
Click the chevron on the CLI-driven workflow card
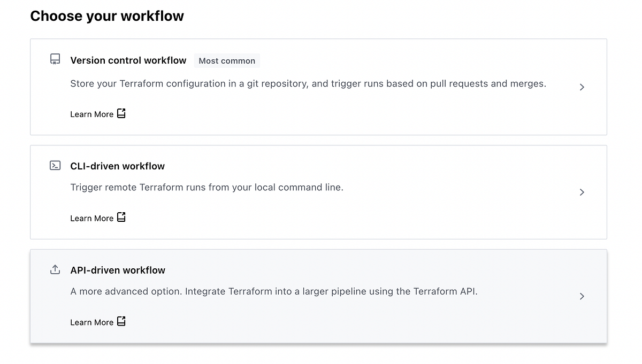[582, 192]
